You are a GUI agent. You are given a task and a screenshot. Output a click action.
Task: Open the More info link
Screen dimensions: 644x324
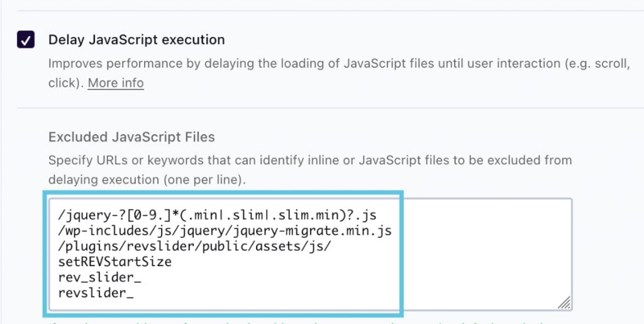[x=116, y=83]
